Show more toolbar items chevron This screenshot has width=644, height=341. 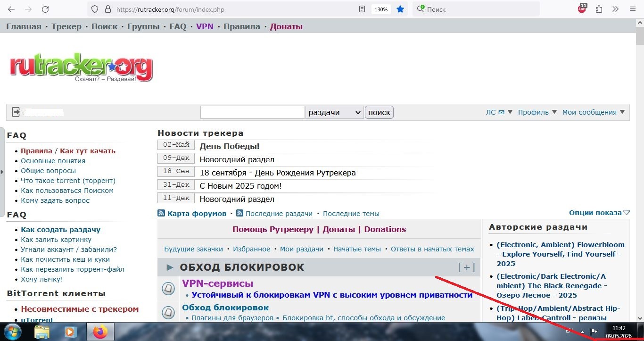click(615, 9)
